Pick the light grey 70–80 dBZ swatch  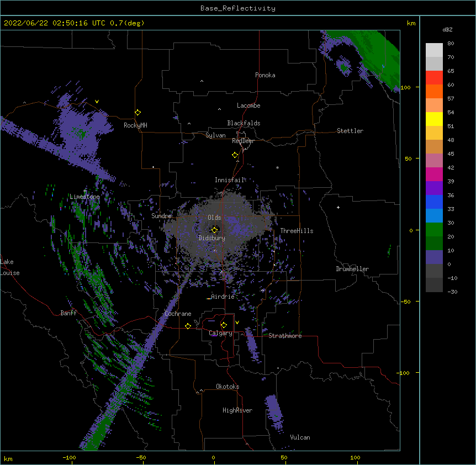coord(434,50)
